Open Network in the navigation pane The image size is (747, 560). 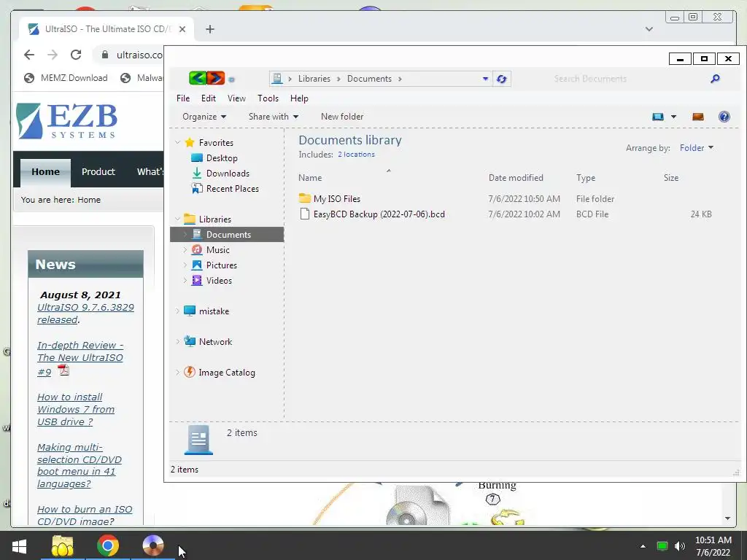point(215,341)
